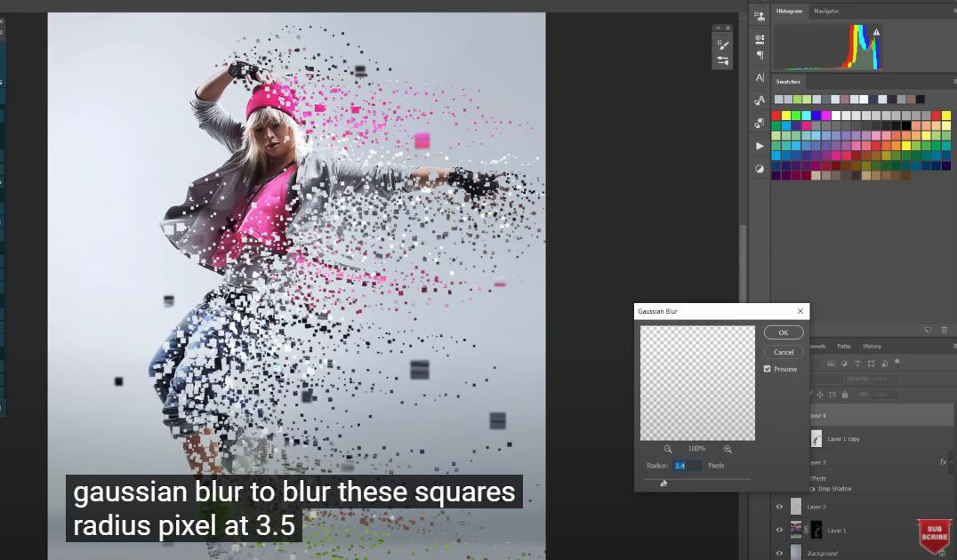Click the lock position icon in Layers
This screenshot has width=957, height=560.
(820, 395)
